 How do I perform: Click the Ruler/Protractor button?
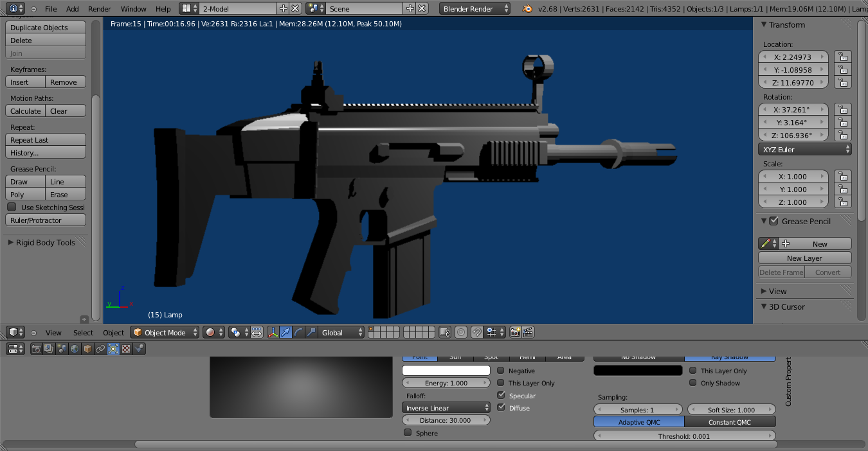[x=46, y=220]
